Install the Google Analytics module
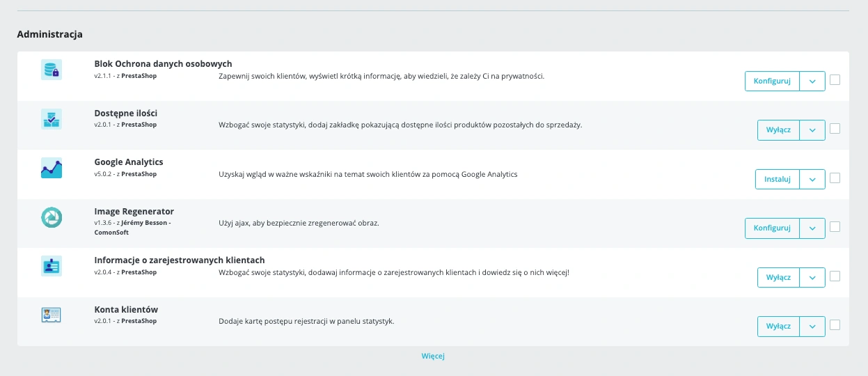 778,179
